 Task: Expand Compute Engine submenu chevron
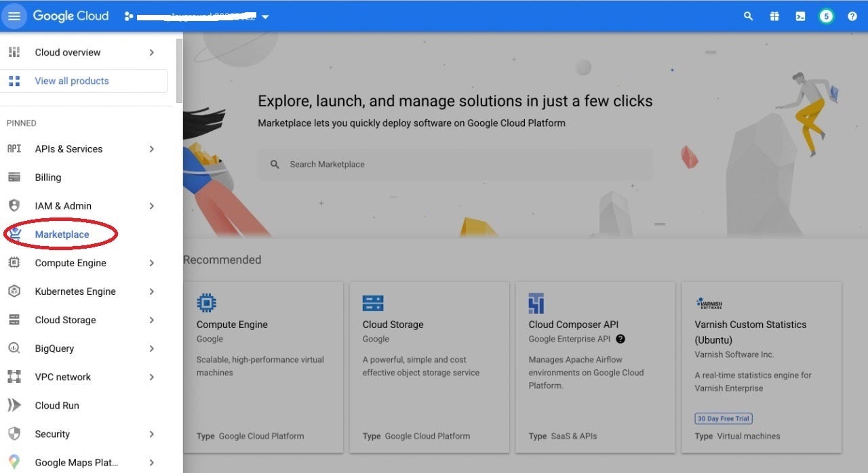(x=152, y=262)
